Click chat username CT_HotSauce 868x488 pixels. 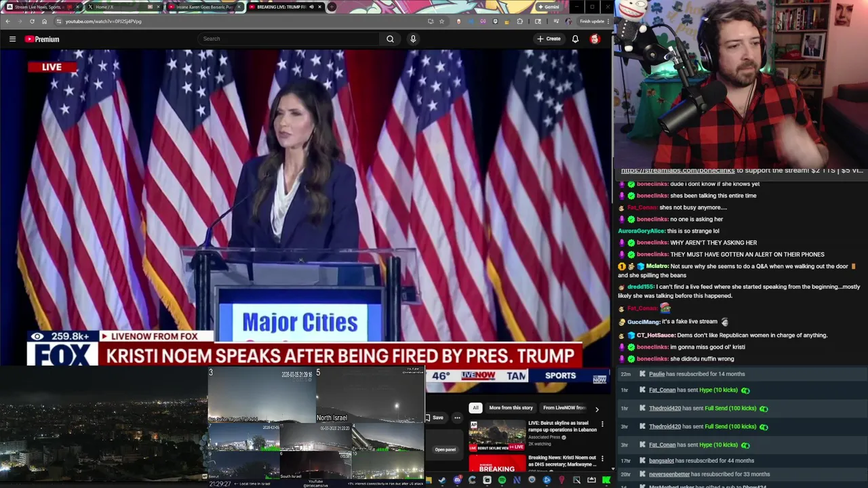[655, 335]
